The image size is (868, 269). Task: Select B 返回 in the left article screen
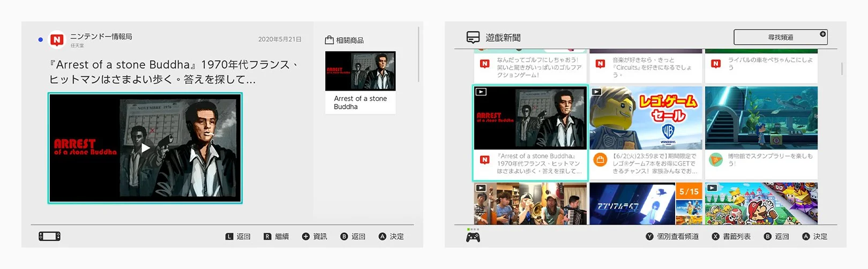[353, 236]
